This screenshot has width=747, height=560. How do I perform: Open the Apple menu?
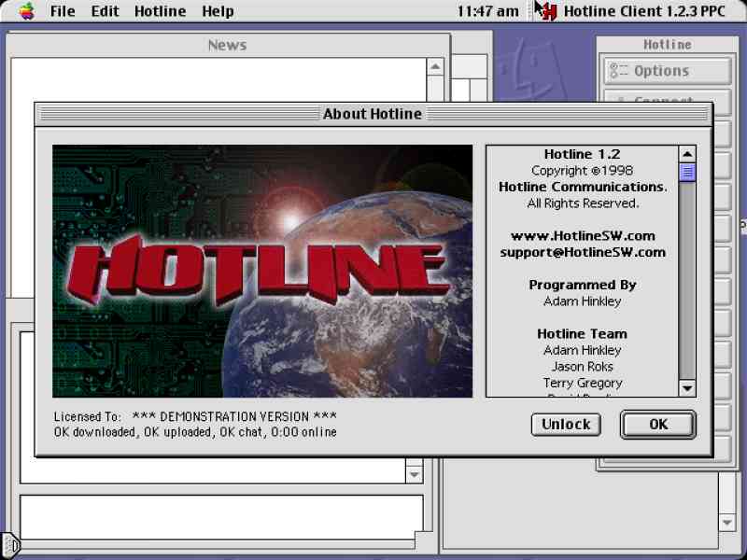(26, 11)
